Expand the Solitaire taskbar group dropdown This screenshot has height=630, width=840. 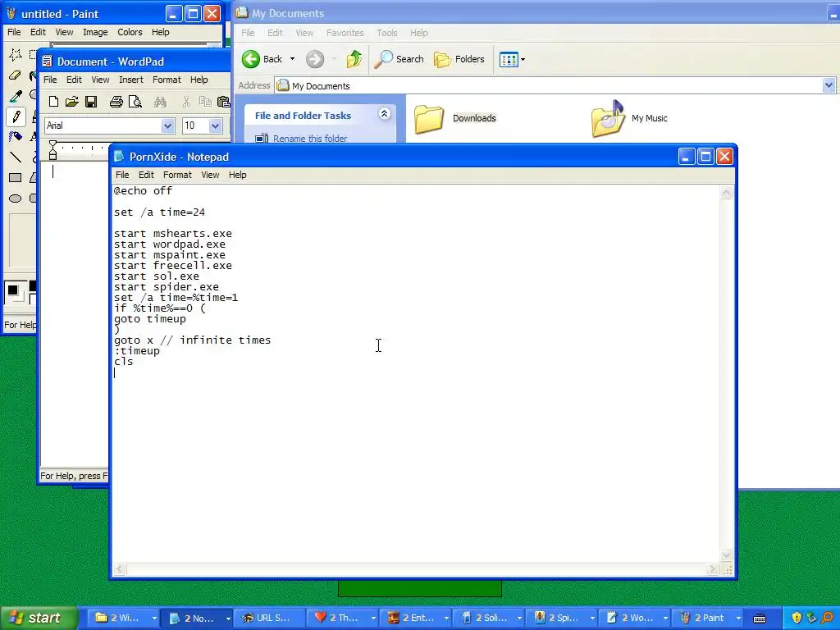tap(519, 619)
